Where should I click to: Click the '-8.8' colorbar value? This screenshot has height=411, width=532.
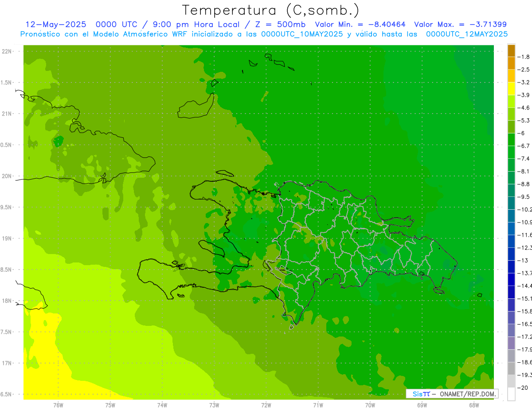point(524,184)
